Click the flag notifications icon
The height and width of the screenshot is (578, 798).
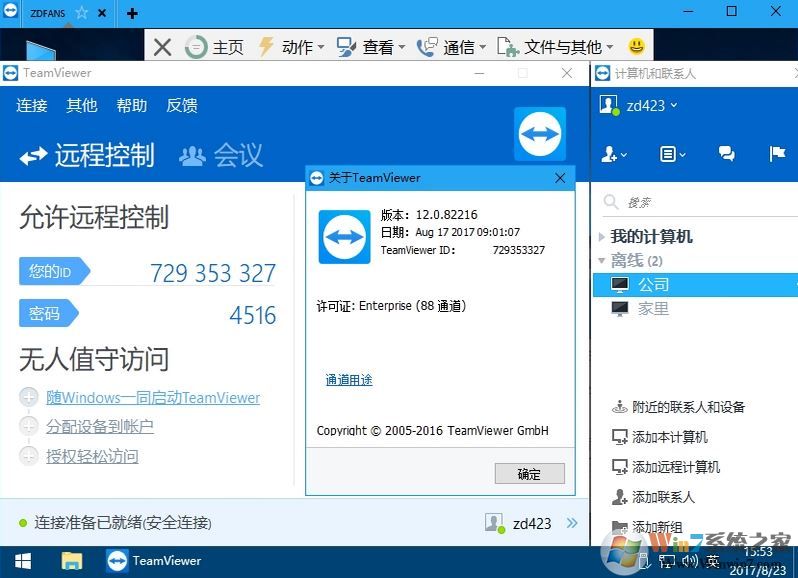tap(777, 153)
